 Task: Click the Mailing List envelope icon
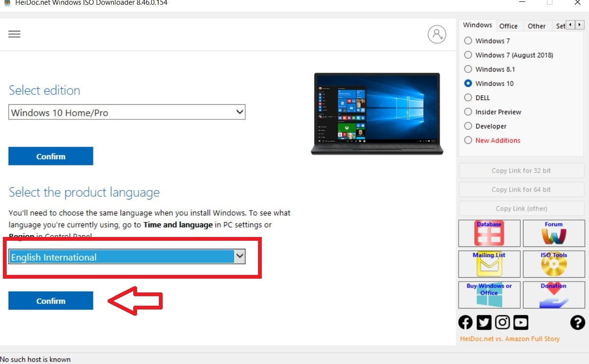pyautogui.click(x=489, y=264)
